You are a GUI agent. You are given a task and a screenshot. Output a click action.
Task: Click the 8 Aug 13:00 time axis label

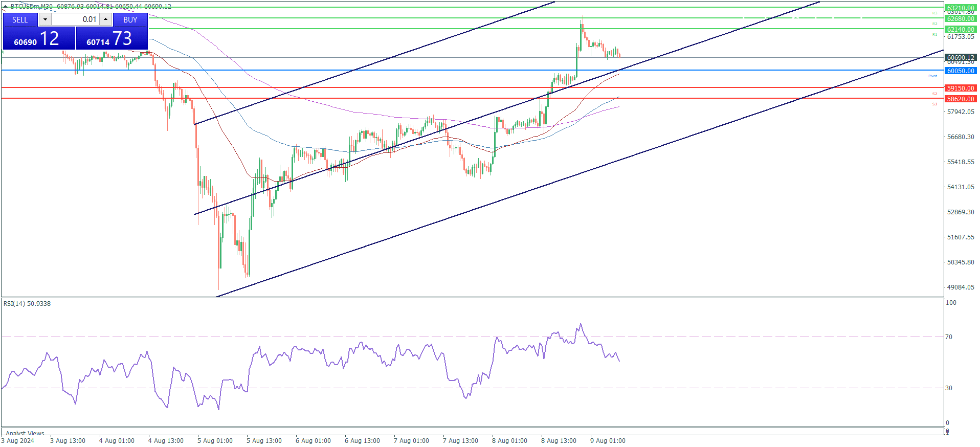(x=559, y=441)
